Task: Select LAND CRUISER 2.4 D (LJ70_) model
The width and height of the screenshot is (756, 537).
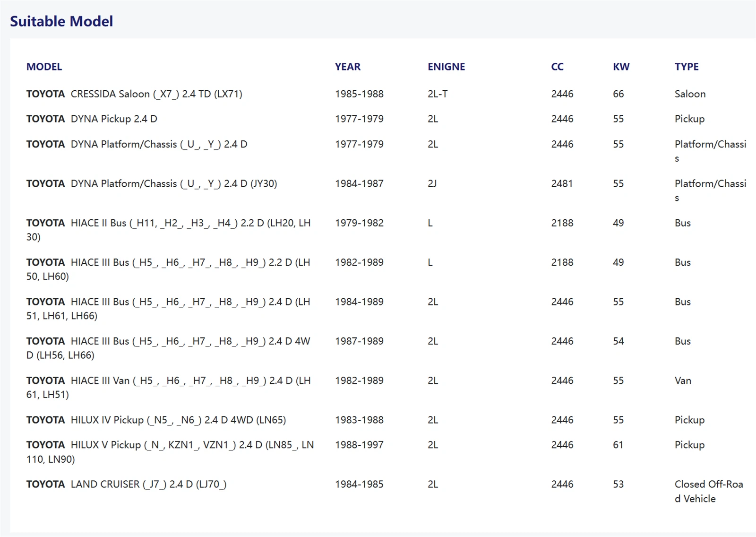Action: point(126,484)
